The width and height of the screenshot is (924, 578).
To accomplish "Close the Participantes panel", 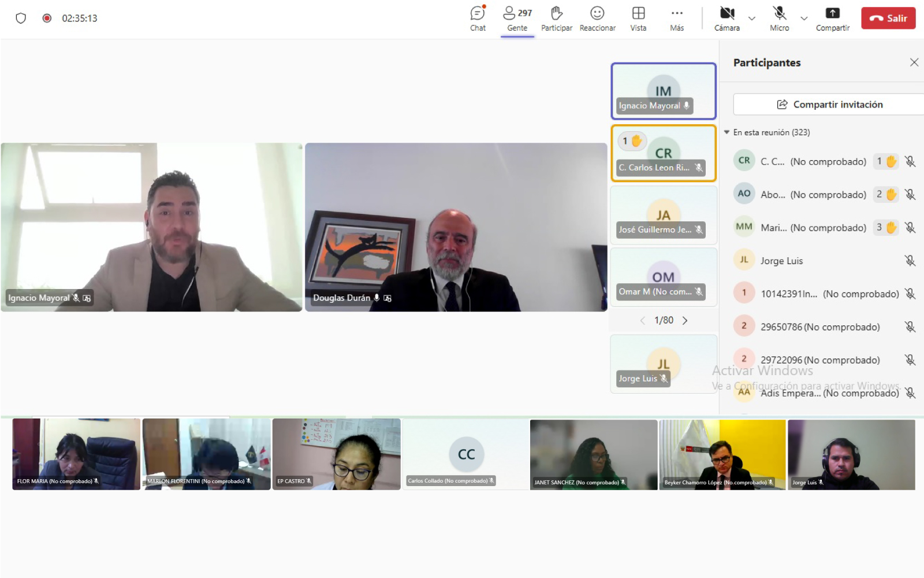I will (914, 62).
